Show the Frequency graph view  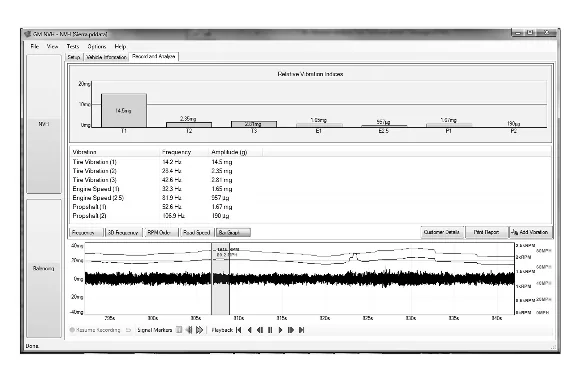point(86,232)
